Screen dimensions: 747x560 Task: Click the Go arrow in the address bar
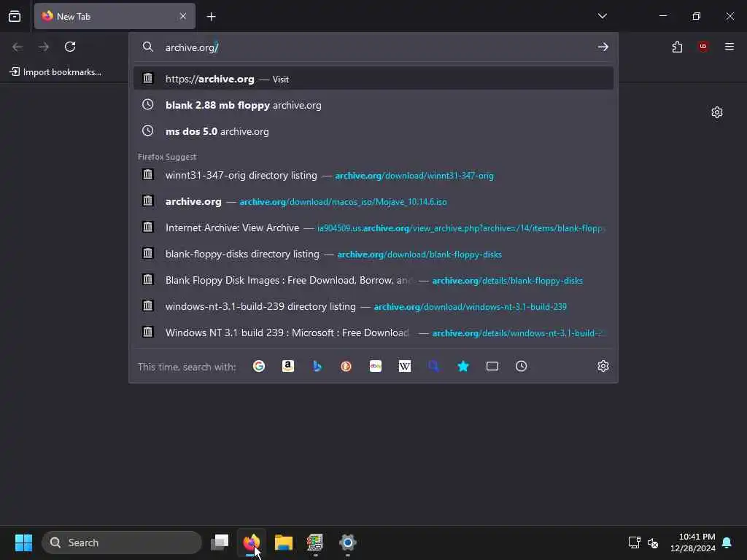point(603,47)
